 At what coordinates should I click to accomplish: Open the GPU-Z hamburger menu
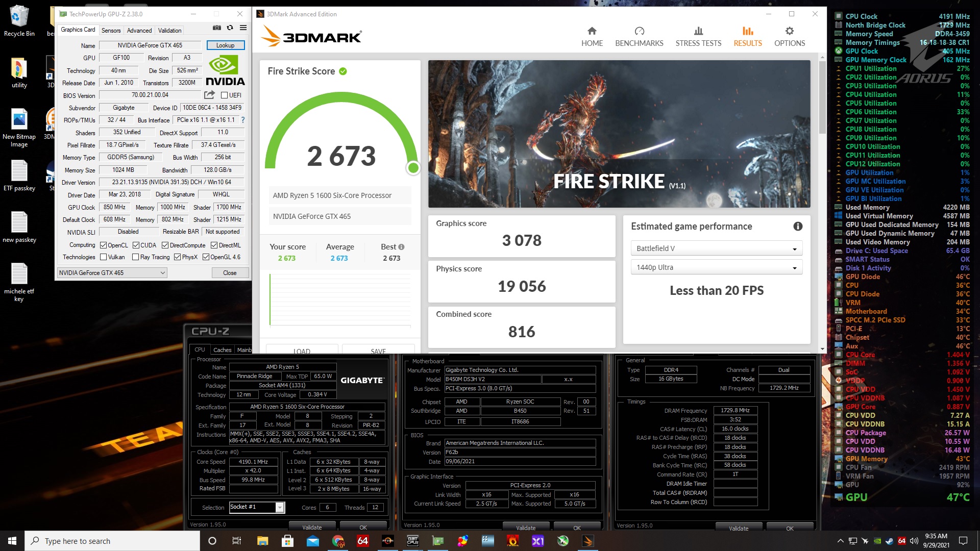coord(243,28)
